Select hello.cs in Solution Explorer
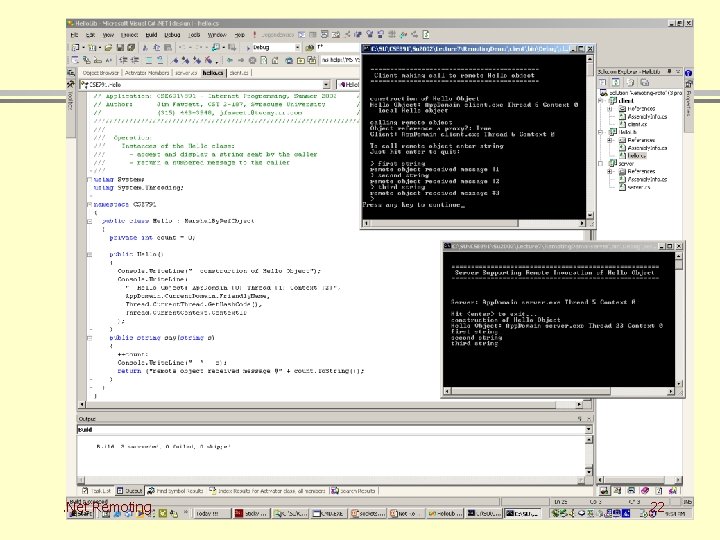 [x=636, y=155]
